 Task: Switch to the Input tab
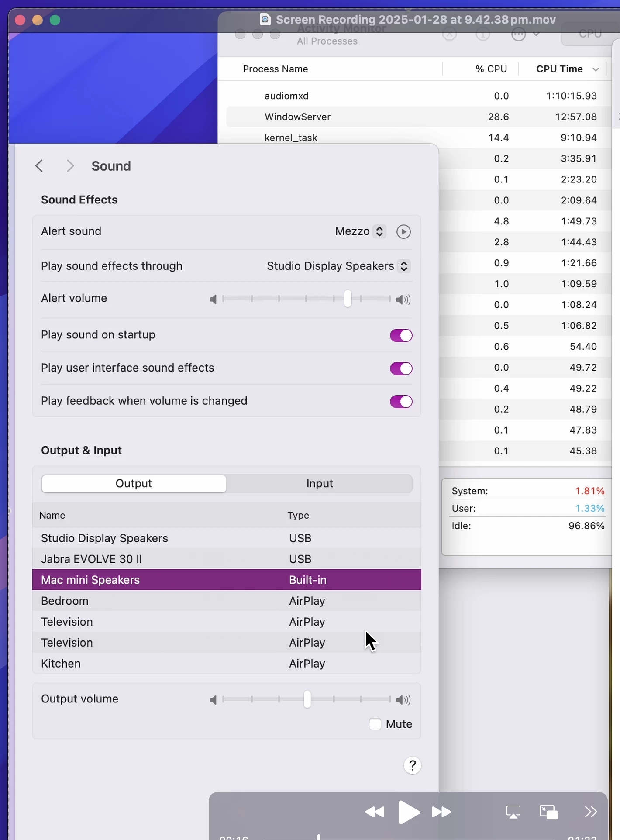pyautogui.click(x=320, y=484)
